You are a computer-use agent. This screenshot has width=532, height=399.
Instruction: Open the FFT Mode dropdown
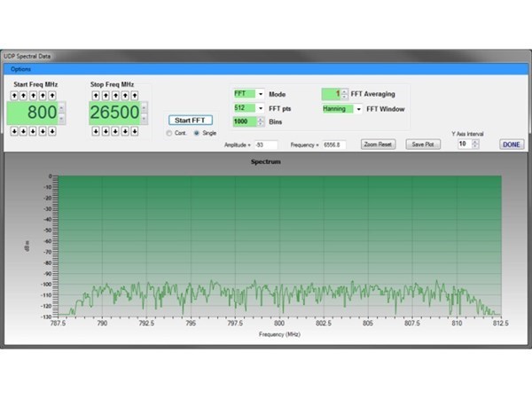(261, 94)
